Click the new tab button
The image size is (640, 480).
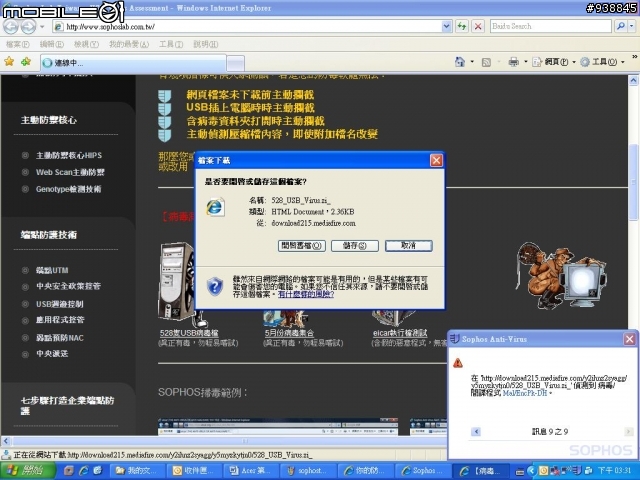click(x=236, y=63)
